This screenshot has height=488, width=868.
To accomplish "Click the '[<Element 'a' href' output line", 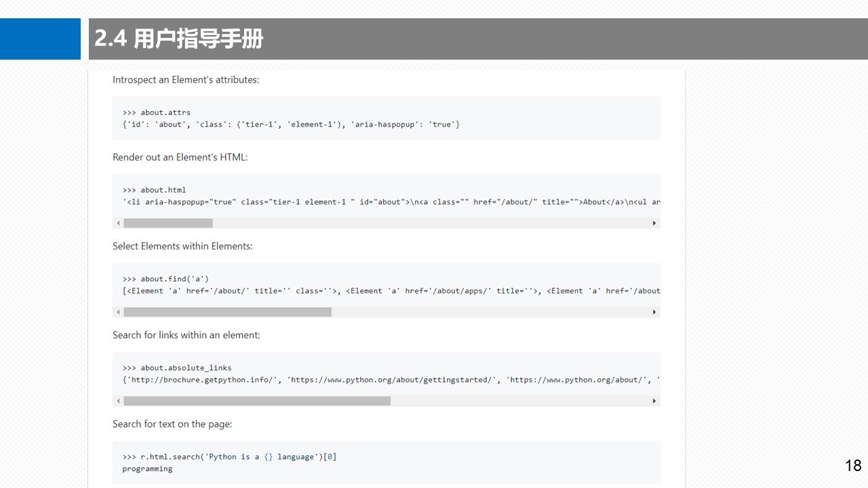I will point(391,291).
